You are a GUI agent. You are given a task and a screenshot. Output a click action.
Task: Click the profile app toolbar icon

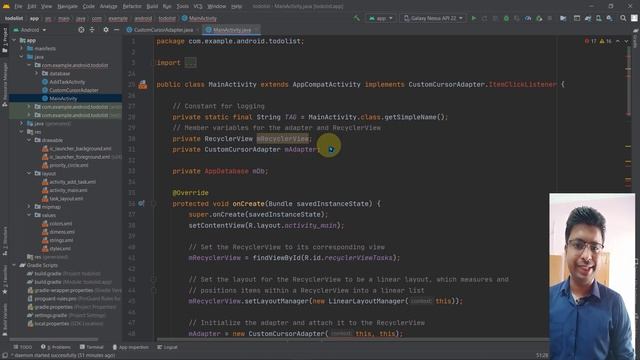[528, 18]
